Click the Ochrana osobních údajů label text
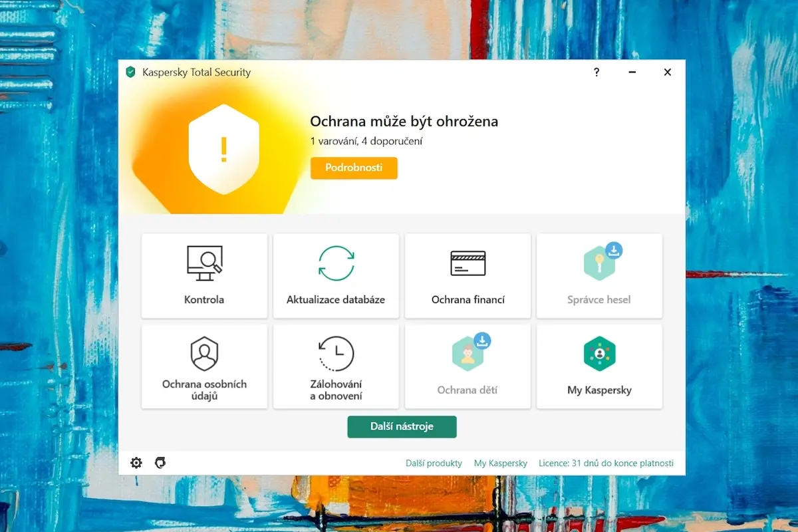This screenshot has height=532, width=798. coord(204,390)
